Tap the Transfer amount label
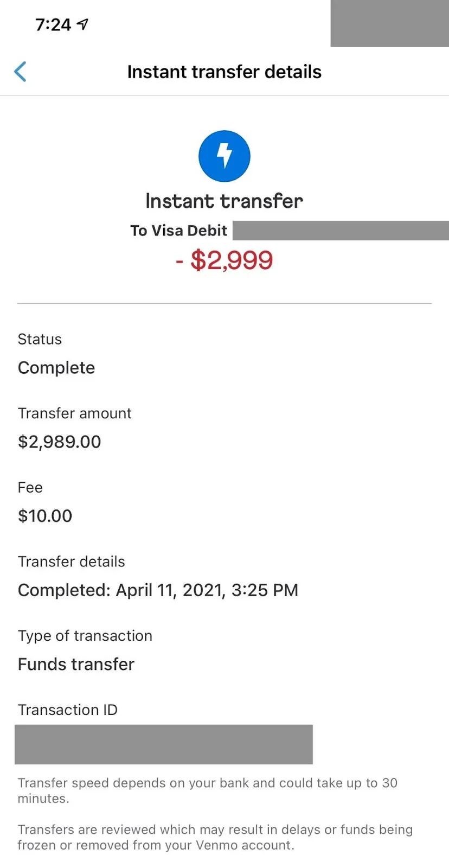This screenshot has width=449, height=868. (x=75, y=413)
